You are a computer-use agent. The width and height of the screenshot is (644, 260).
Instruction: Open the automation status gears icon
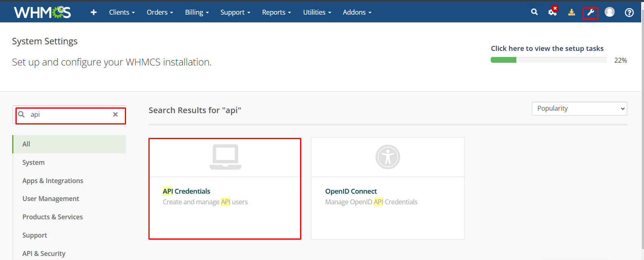coord(553,11)
